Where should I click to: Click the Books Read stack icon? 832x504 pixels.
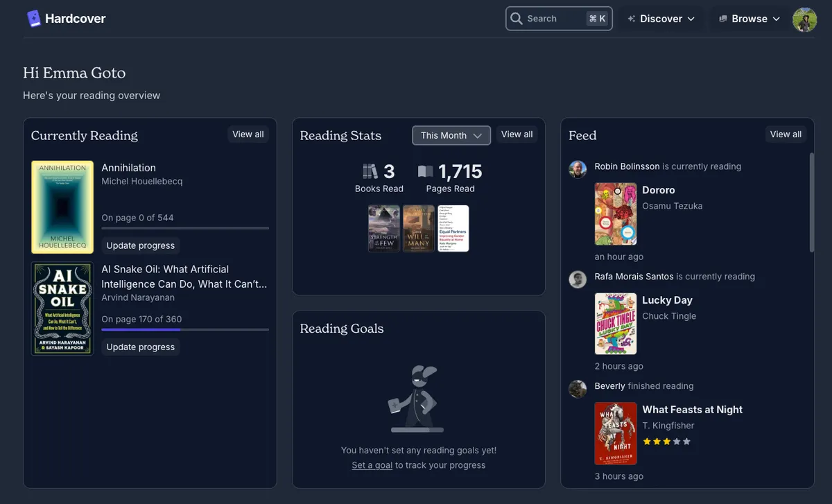[370, 171]
